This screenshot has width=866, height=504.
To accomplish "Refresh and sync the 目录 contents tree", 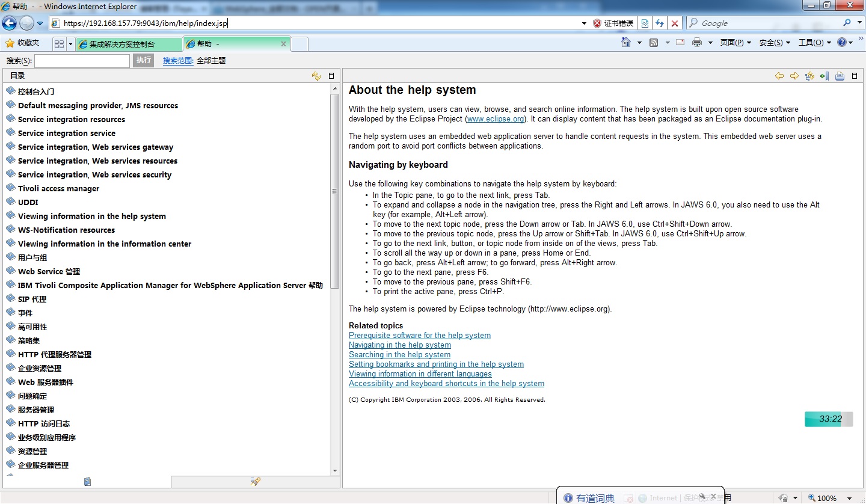I will [x=316, y=76].
